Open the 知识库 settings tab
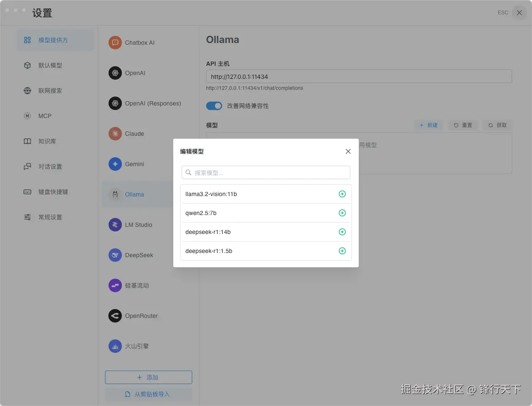The width and height of the screenshot is (532, 406). (56, 141)
